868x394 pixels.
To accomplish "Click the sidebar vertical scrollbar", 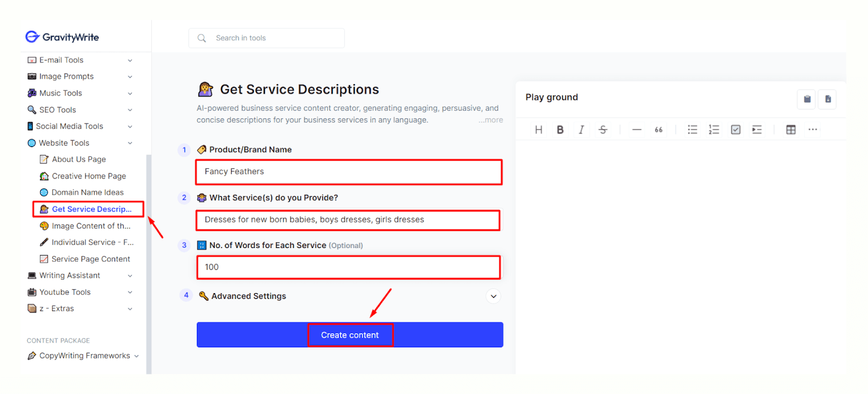I will (149, 264).
